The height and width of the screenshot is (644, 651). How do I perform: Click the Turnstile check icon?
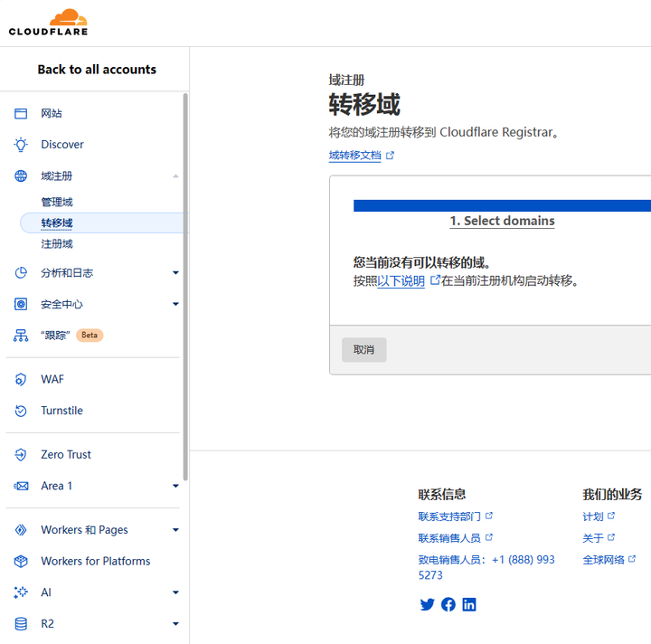tap(21, 411)
